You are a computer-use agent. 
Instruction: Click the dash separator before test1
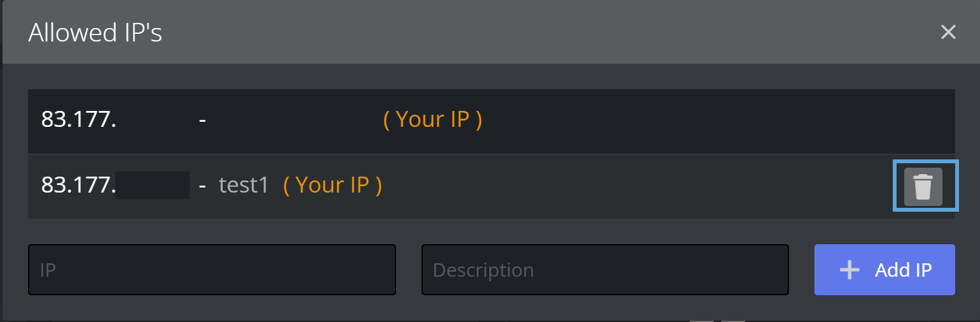tap(202, 186)
